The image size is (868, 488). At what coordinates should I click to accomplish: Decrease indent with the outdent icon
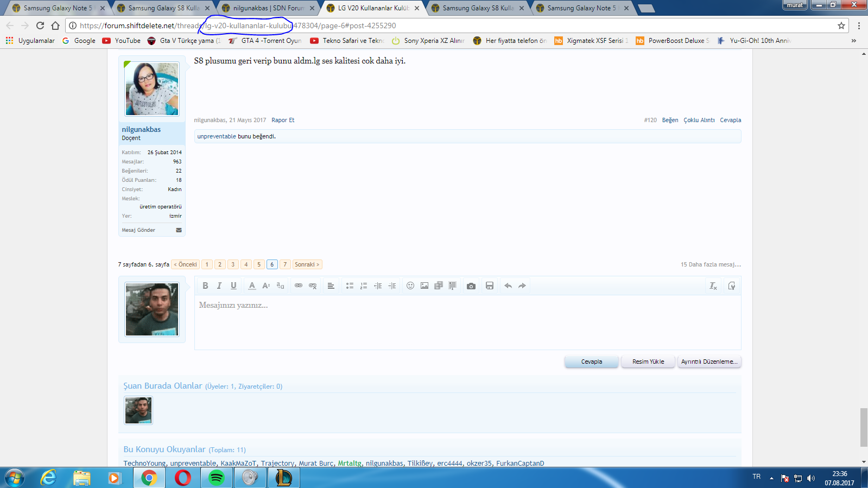pos(378,286)
